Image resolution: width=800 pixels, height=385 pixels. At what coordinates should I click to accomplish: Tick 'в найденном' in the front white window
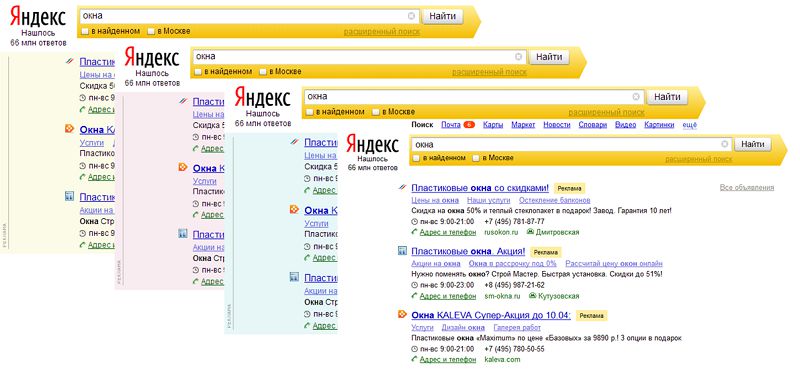416,158
